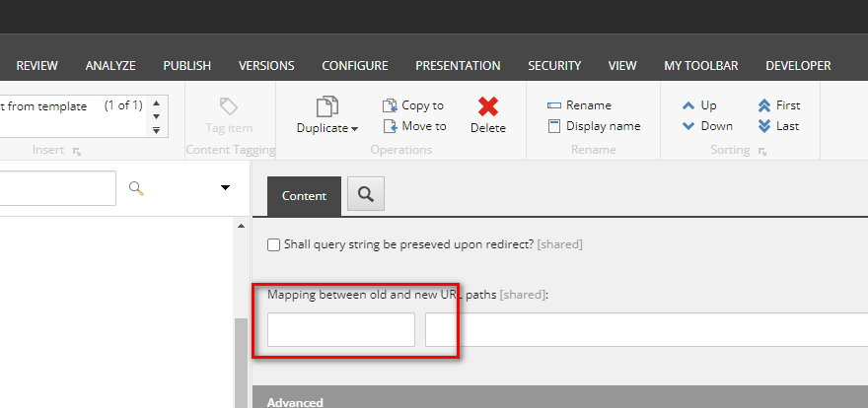Switch to the PUBLISH ribbon tab

click(186, 66)
